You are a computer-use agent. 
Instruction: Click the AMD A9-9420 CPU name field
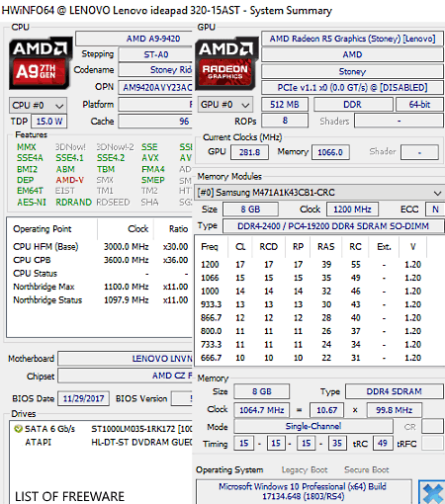click(x=133, y=39)
